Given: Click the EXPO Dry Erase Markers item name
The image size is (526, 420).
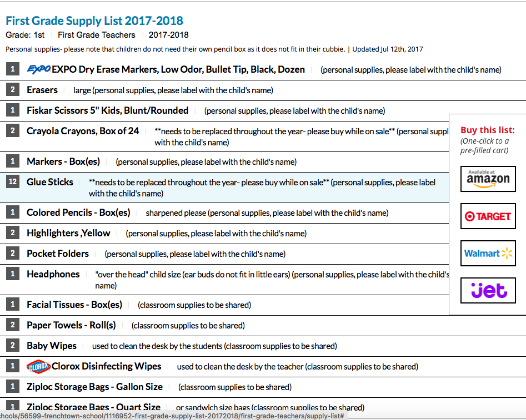Looking at the screenshot, I should (x=178, y=69).
